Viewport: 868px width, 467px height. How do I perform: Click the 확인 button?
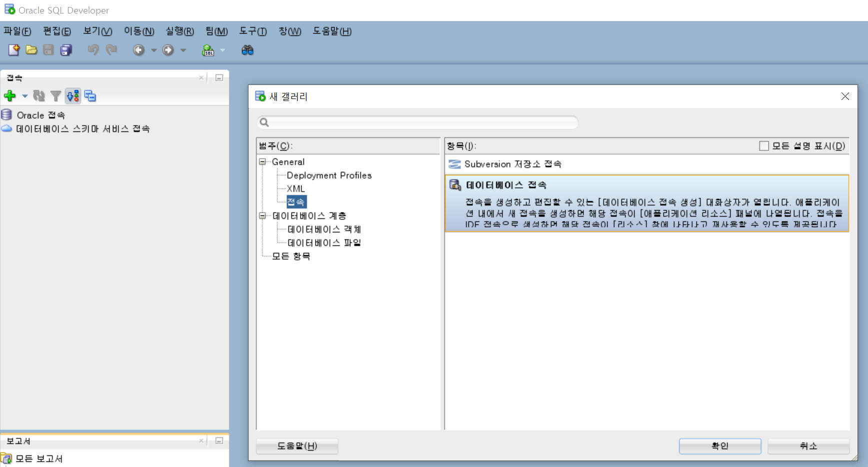tap(720, 446)
